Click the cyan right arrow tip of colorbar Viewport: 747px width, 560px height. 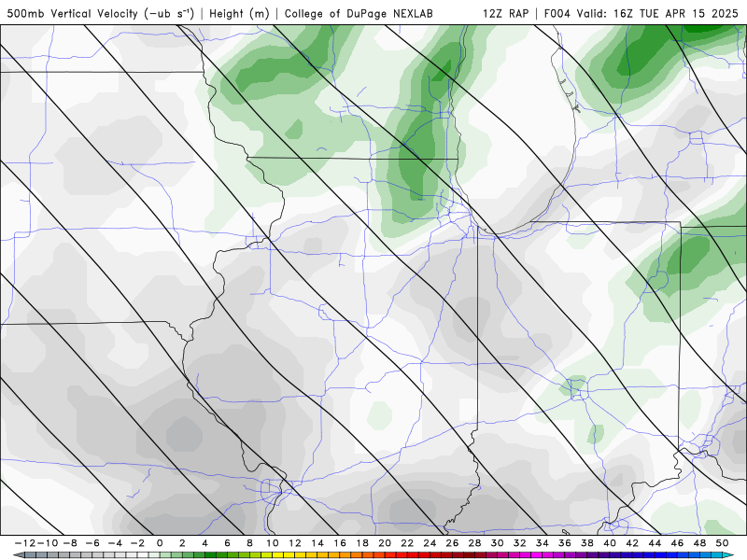(727, 555)
